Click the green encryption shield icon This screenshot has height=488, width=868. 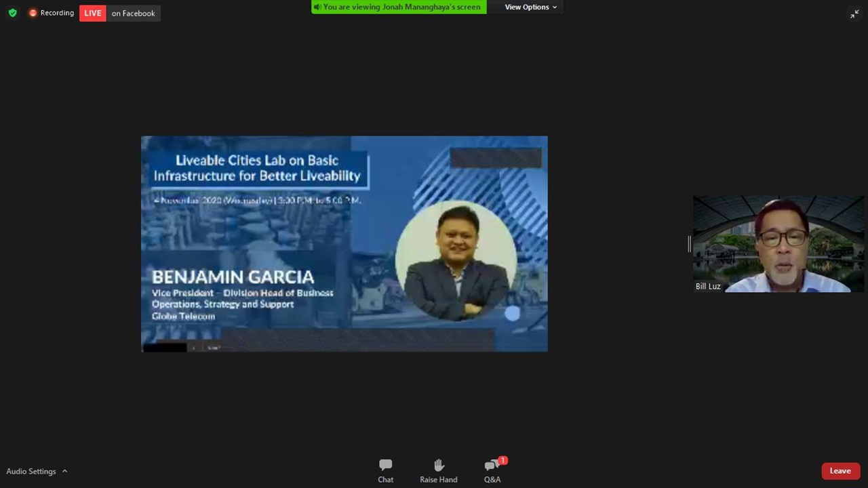pyautogui.click(x=12, y=13)
